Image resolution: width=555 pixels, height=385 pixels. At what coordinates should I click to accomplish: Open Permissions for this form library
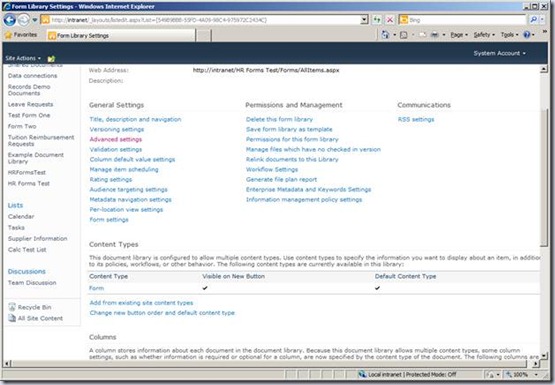[x=292, y=139]
